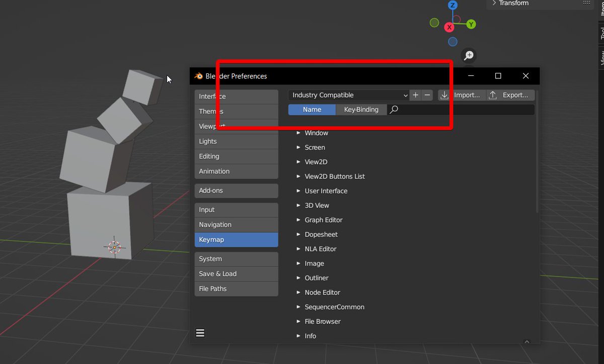Minimize the Blender Preferences window
This screenshot has height=364, width=604.
tap(471, 76)
